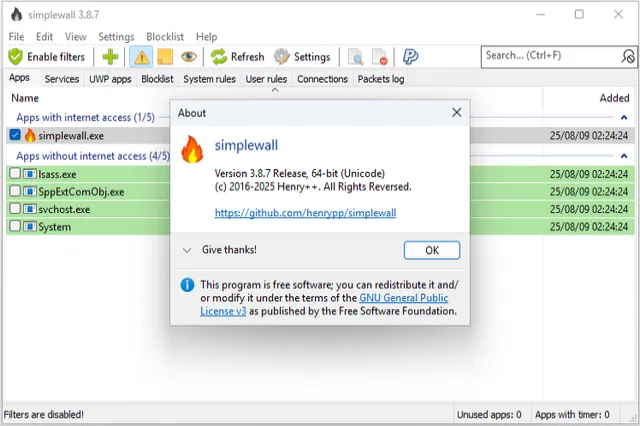This screenshot has height=426, width=640.
Task: Click the Apps with internet access (1/5) label
Action: coord(85,118)
